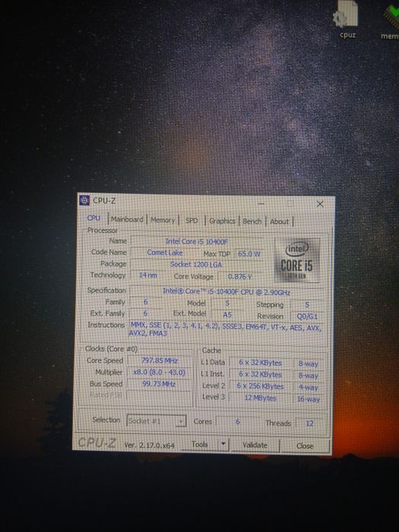Click the Name field Intel Core i5 10400F
Viewport: 399px width, 532px height.
pyautogui.click(x=196, y=242)
